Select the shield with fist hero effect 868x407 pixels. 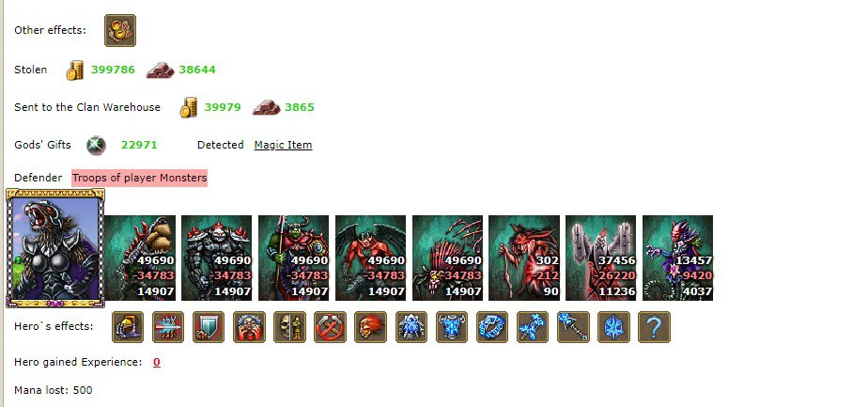click(x=209, y=327)
